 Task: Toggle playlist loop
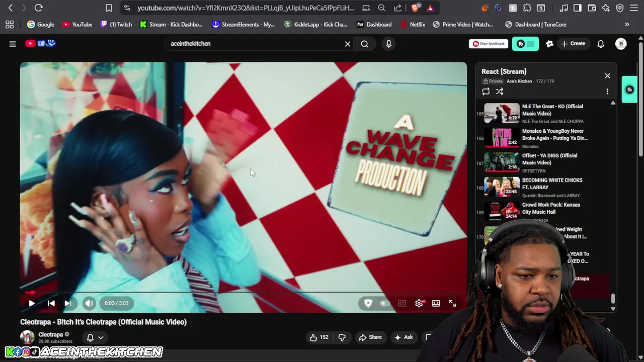click(486, 92)
